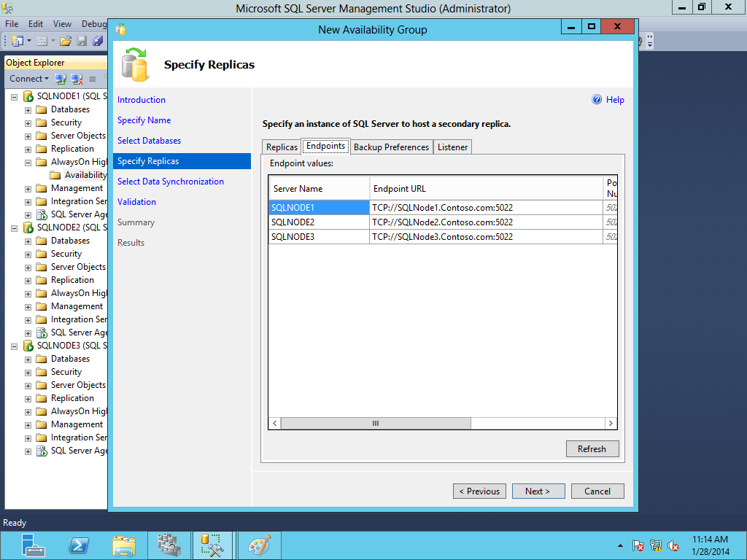Screen dimensions: 747x560
Task: Click the Open File folder toolbar icon
Action: coord(66,41)
